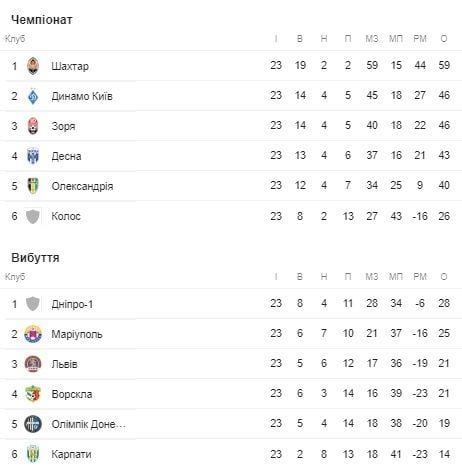Open the Шахтар team link
This screenshot has width=462, height=473.
pos(70,66)
